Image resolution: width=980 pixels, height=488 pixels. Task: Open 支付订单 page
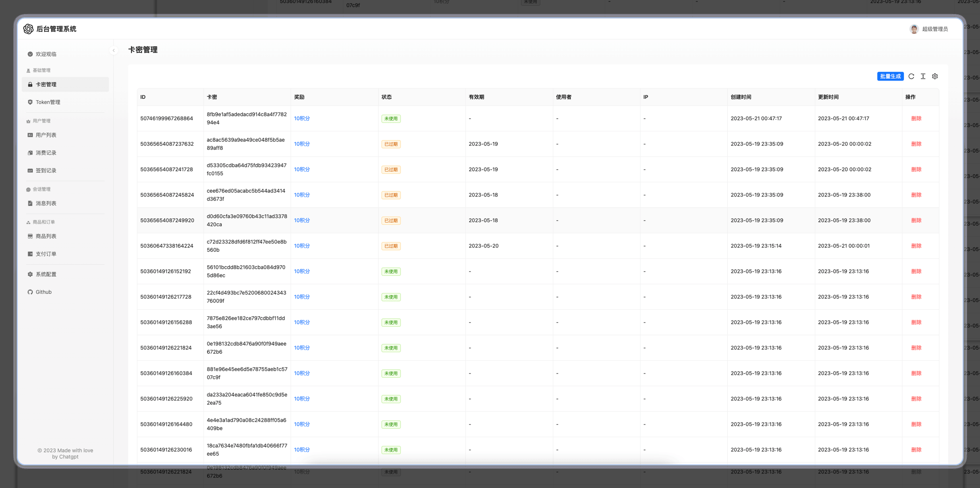tap(46, 254)
